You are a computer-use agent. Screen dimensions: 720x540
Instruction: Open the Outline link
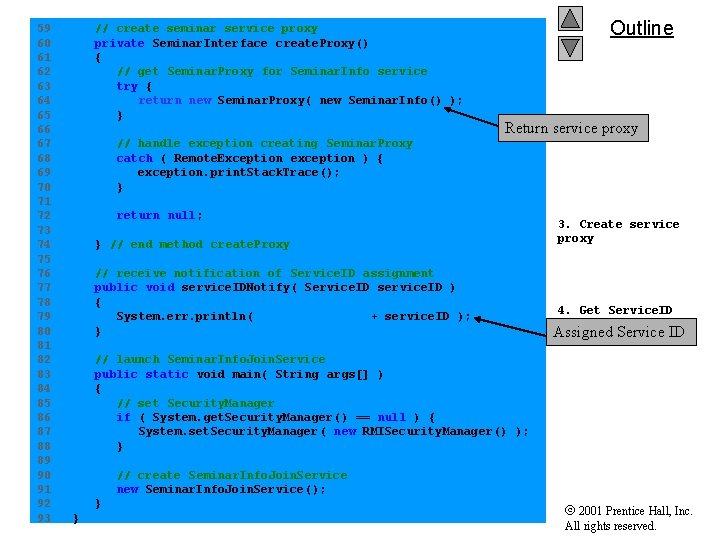pos(641,28)
